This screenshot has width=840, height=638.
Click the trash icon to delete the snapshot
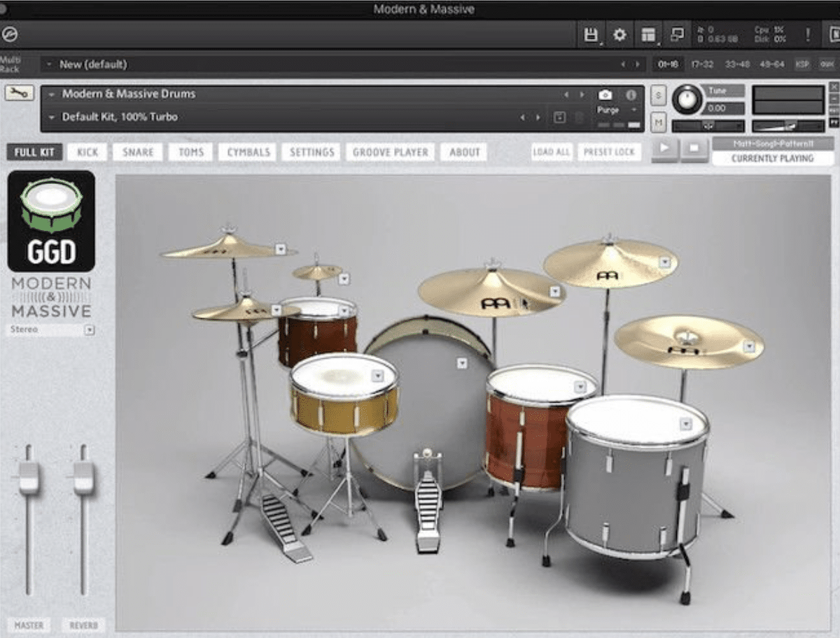point(579,118)
